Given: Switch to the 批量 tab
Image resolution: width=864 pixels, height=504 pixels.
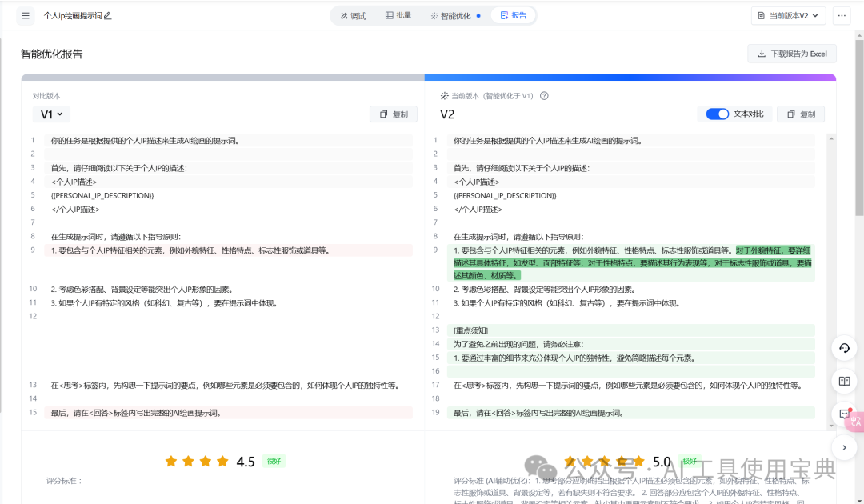Looking at the screenshot, I should [398, 16].
